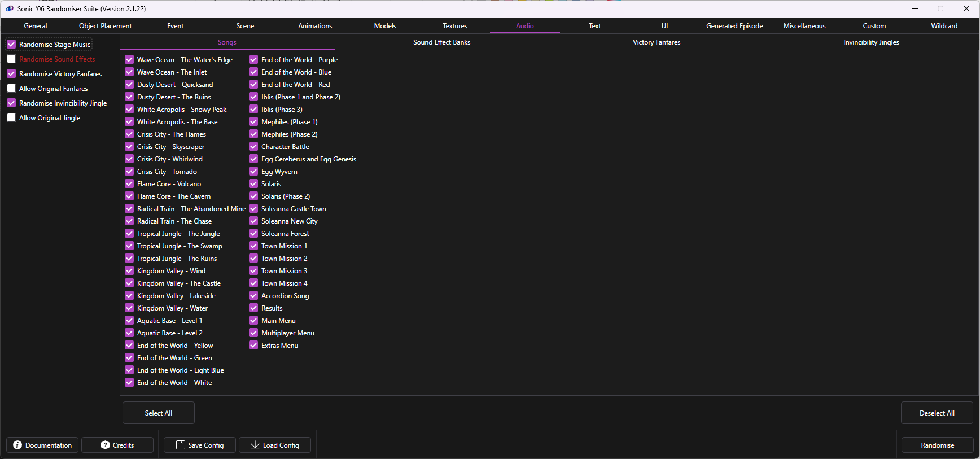Click the Load Config button
This screenshot has width=980, height=459.
pyautogui.click(x=275, y=445)
